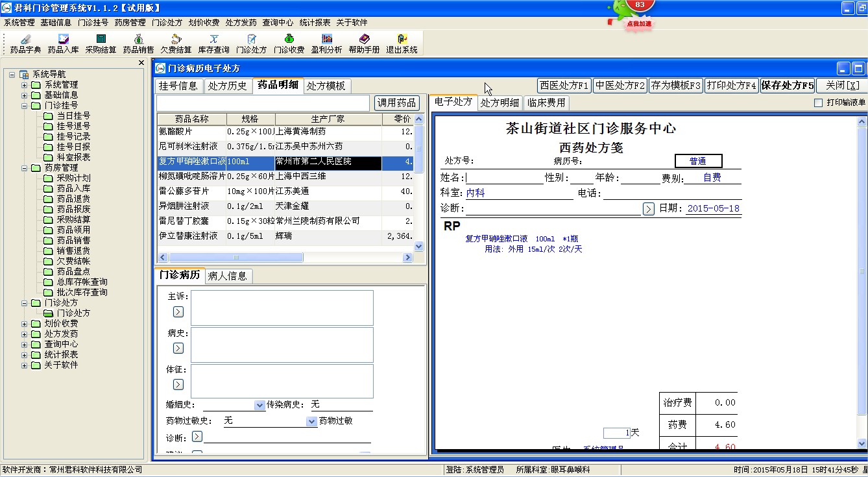Switch to the 处方历史 tab

(x=228, y=86)
